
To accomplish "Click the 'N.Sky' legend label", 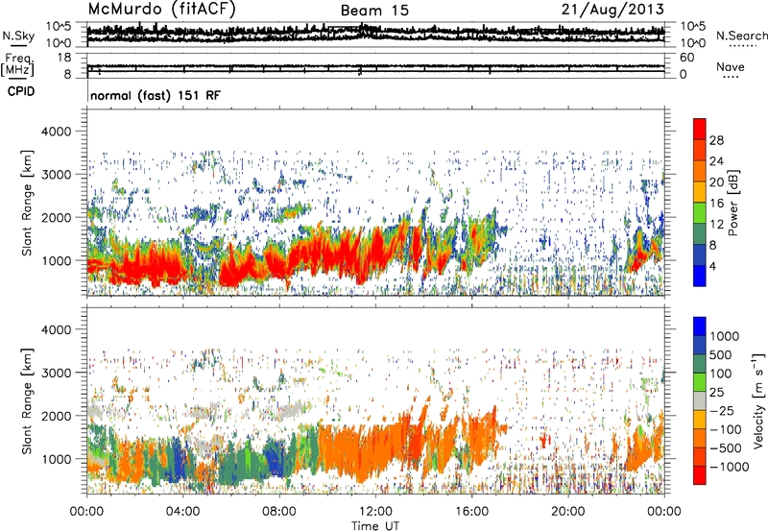I will point(18,36).
